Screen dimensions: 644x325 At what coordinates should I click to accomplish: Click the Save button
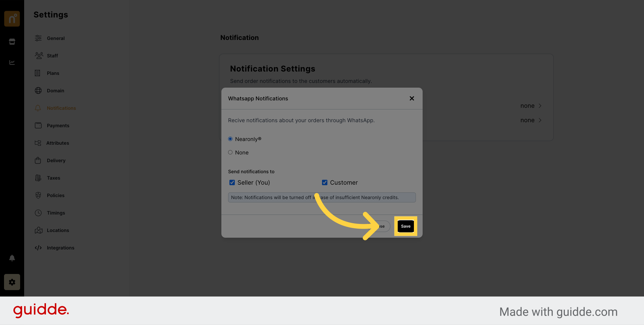click(406, 226)
